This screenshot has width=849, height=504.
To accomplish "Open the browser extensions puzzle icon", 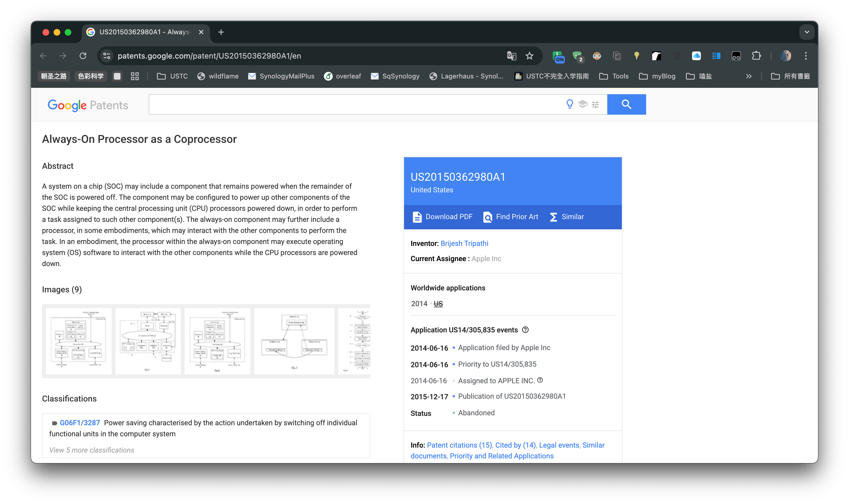I will [x=756, y=56].
